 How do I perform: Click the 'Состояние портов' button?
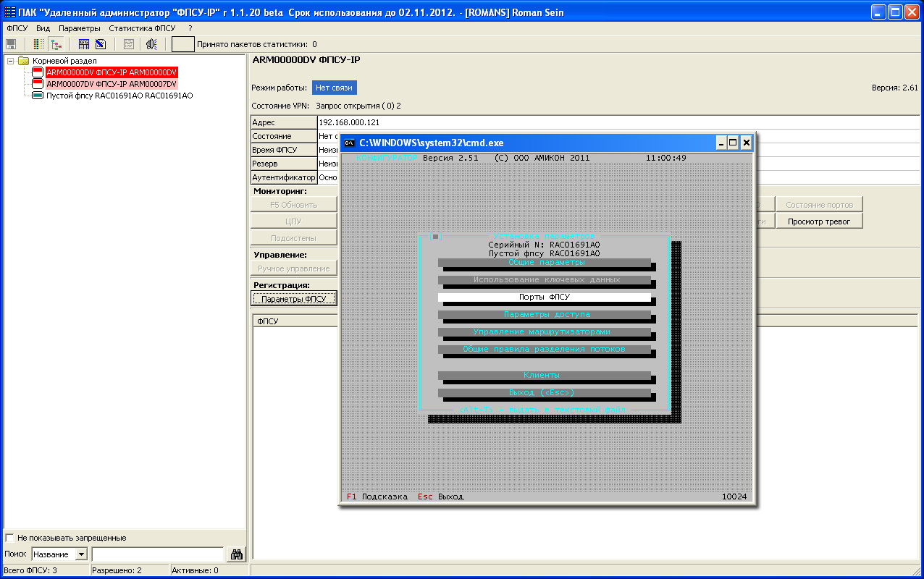[819, 205]
